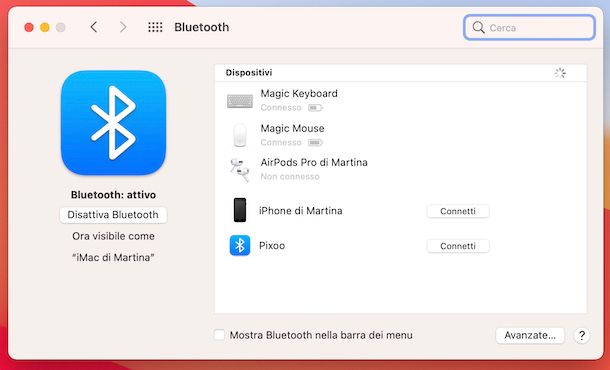Click the "iMac di Martina" name text

click(x=113, y=258)
